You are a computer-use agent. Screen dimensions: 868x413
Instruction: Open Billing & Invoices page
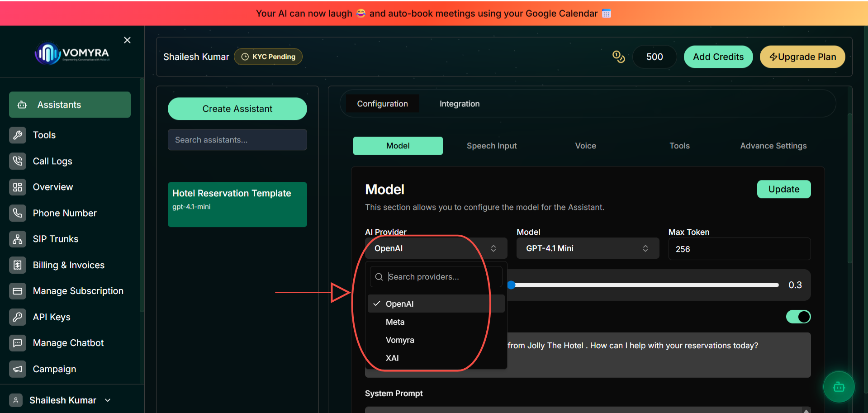69,265
